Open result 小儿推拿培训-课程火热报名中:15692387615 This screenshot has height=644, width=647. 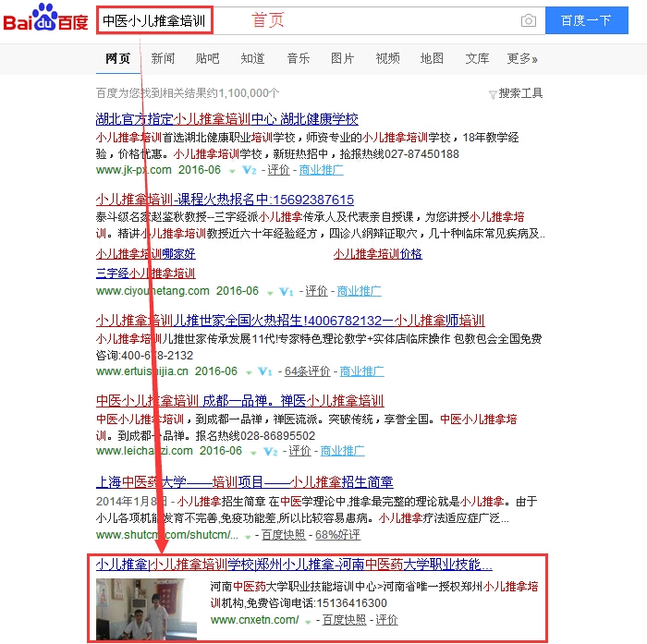click(x=225, y=200)
